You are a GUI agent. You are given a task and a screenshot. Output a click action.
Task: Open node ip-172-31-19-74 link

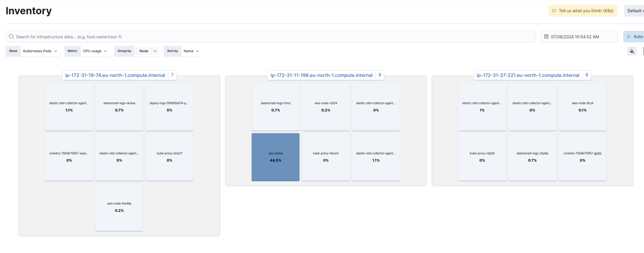pyautogui.click(x=115, y=75)
